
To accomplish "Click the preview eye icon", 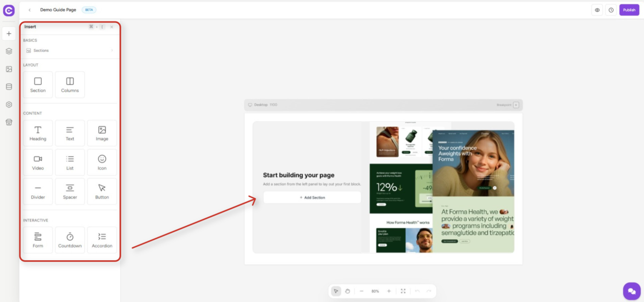I will coord(597,10).
